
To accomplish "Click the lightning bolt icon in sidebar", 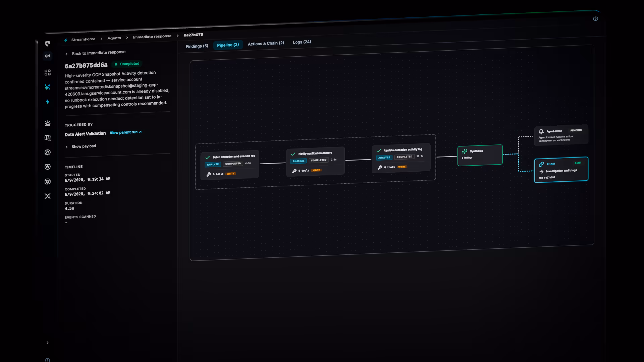I will click(x=48, y=102).
